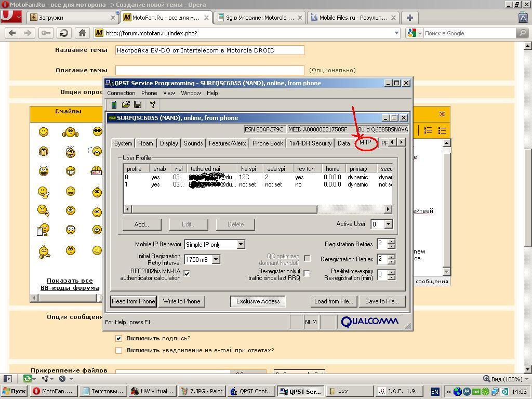Click the Read from Phone button
Viewport: 532px width, 399px height.
pyautogui.click(x=134, y=301)
